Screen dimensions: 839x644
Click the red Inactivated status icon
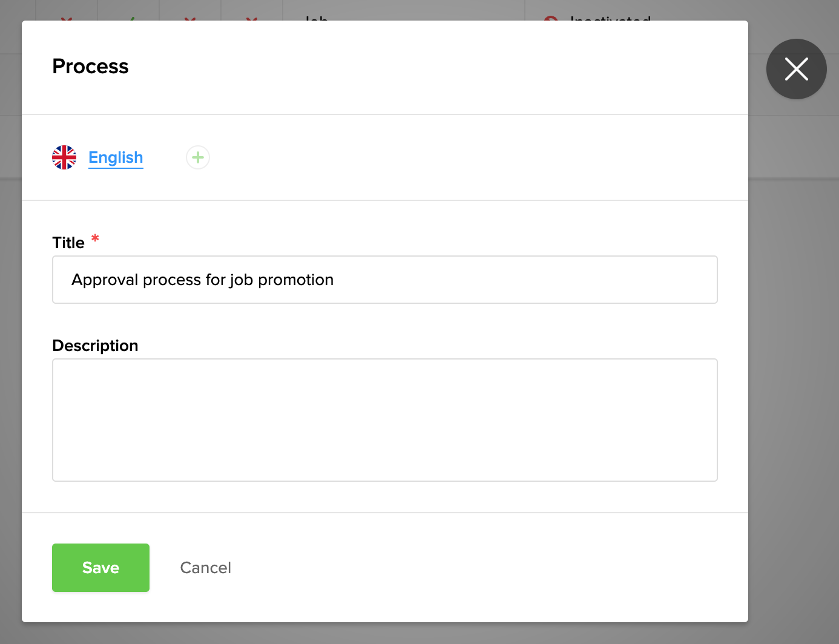550,19
